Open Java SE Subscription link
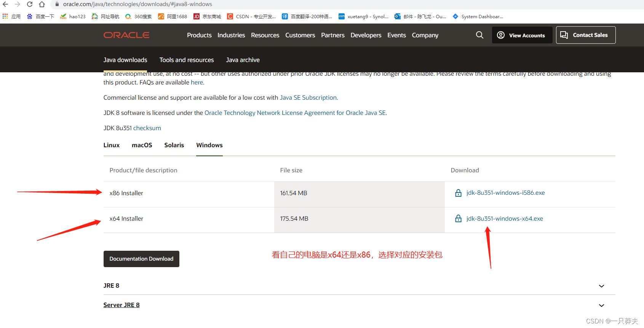Screen dimensions: 644x328 pyautogui.click(x=308, y=97)
